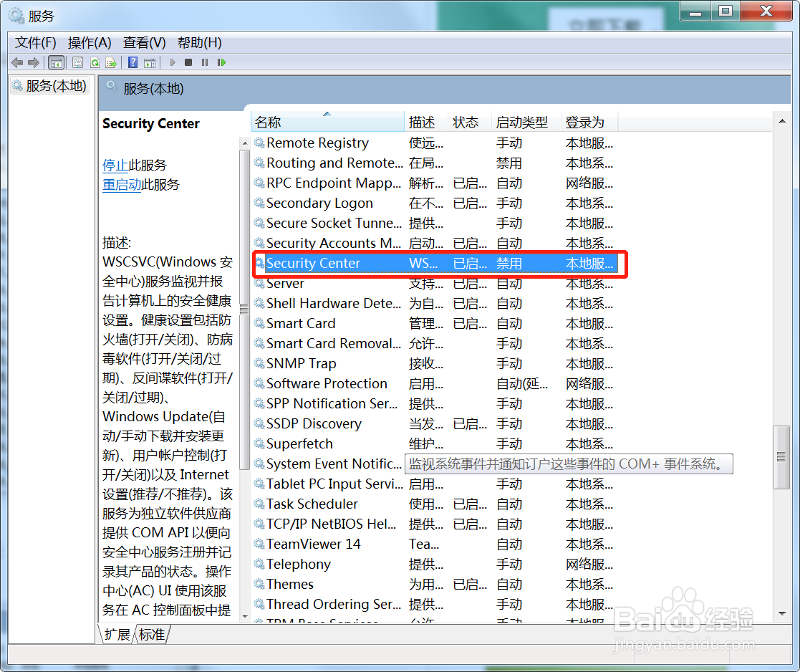Click gear icon of SNMP Trap row

259,363
